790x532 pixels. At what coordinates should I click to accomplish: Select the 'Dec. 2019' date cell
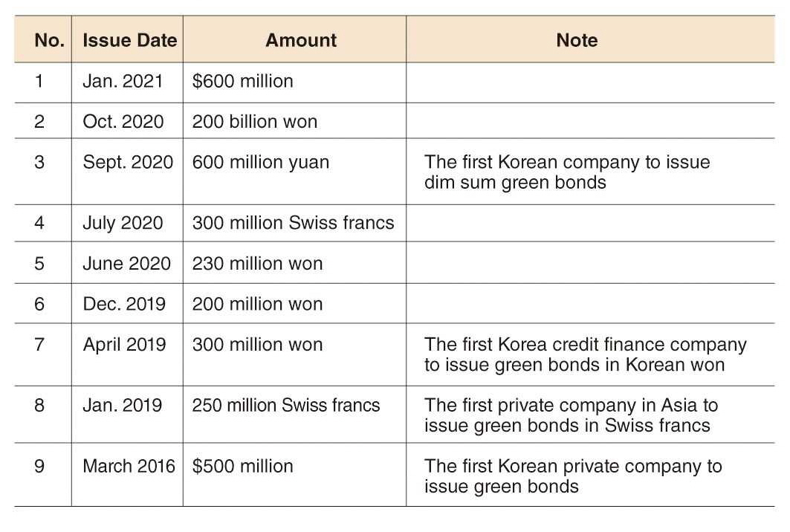pyautogui.click(x=124, y=305)
